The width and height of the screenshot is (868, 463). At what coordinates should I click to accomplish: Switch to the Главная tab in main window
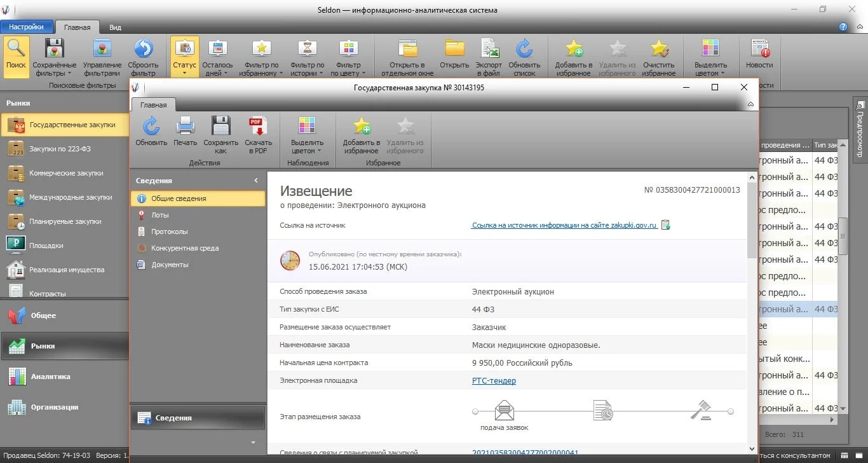pos(77,27)
